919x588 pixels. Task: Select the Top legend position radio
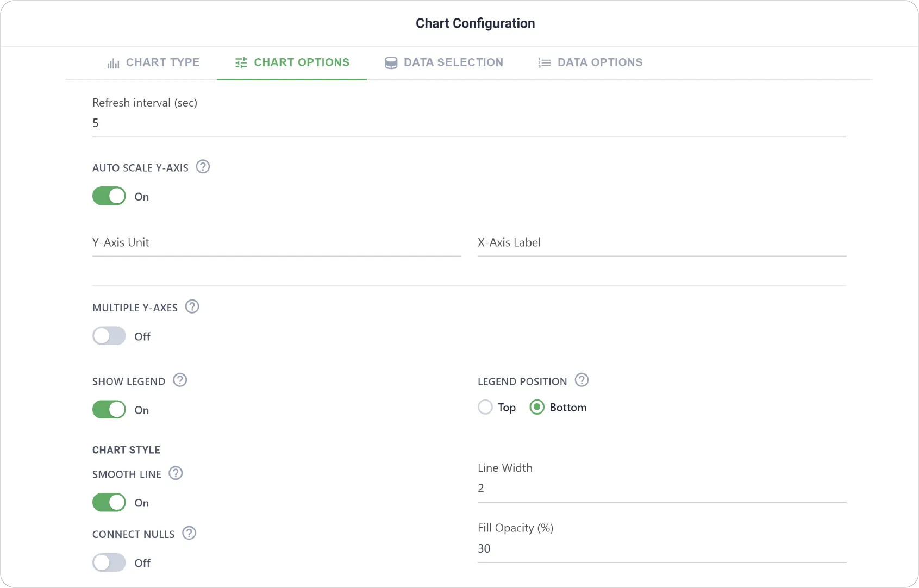point(485,407)
